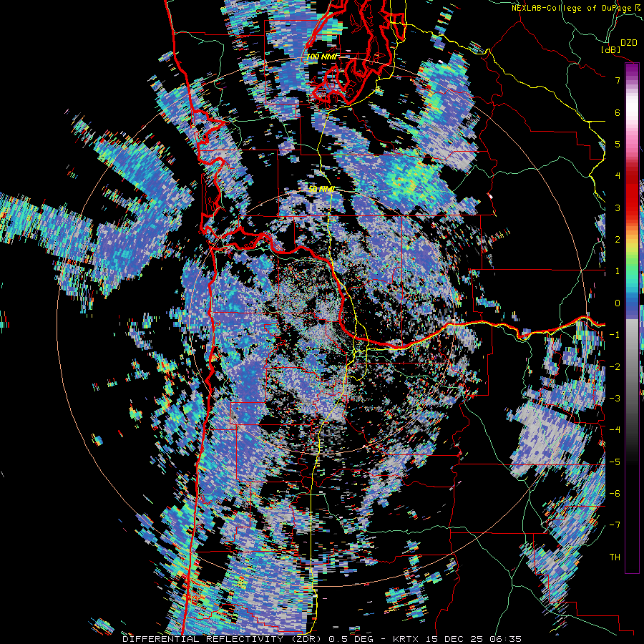Click the -5 value on the color scale
The width and height of the screenshot is (644, 644).
coord(615,462)
